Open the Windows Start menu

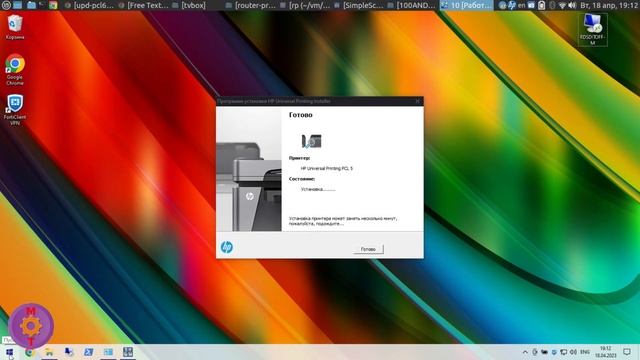coord(9,352)
